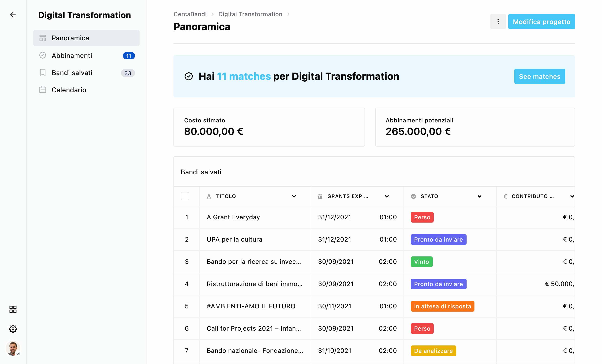Viewport: 602px width, 364px height.
Task: Click the Bandi salvati bookmark icon
Action: click(x=43, y=73)
